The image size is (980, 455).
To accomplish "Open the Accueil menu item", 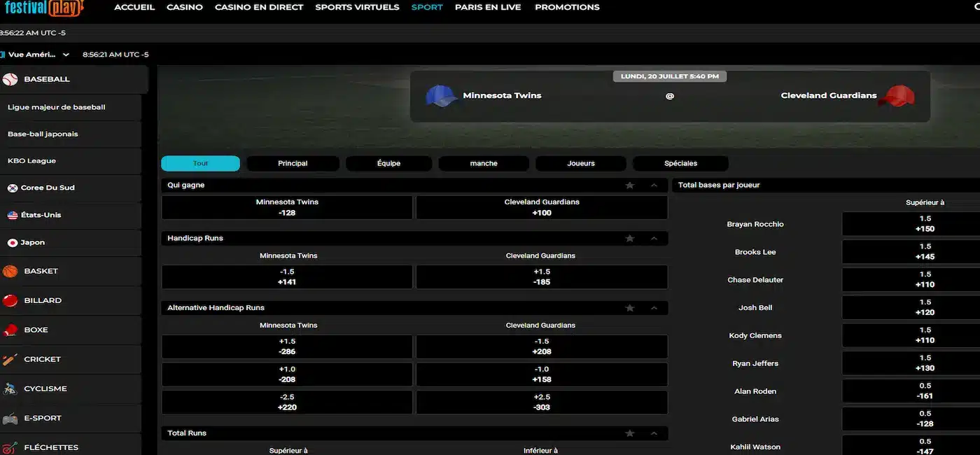I will [134, 7].
